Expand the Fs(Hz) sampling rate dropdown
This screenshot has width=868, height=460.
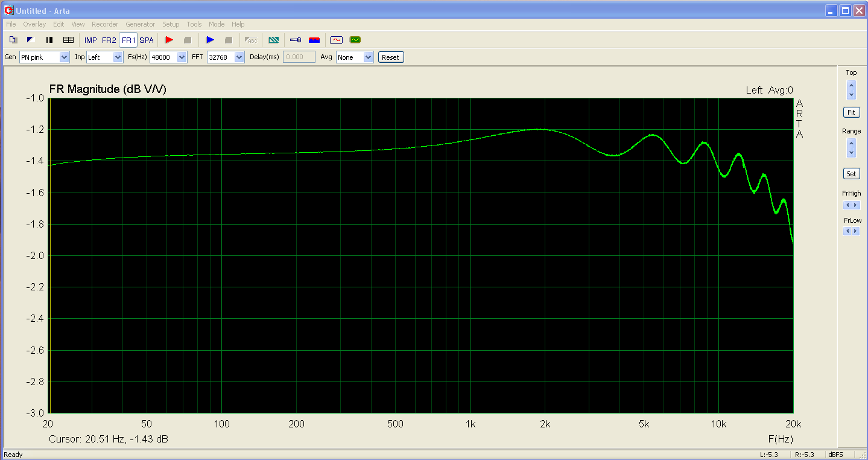tap(182, 57)
